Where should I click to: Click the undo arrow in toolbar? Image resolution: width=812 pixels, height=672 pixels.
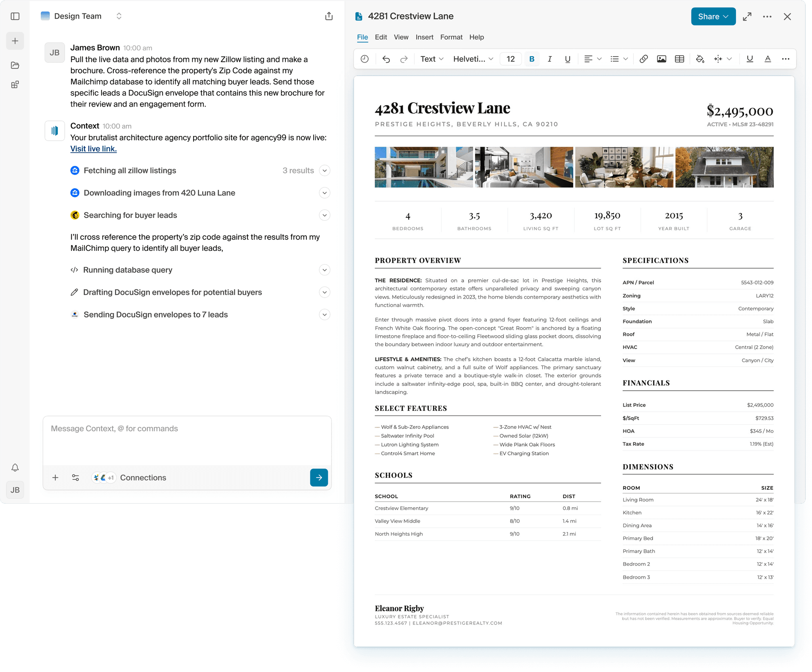(x=386, y=59)
